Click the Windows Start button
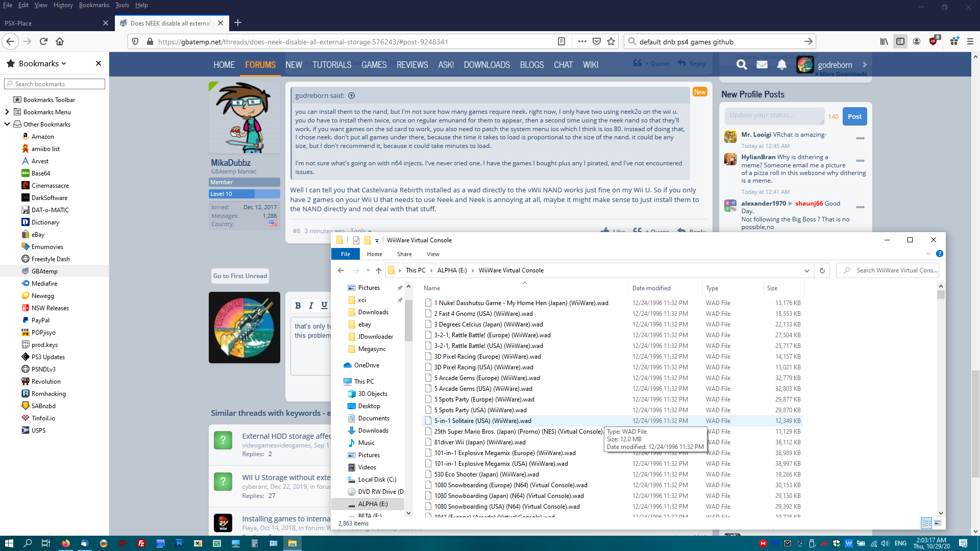The height and width of the screenshot is (551, 980). (x=9, y=543)
